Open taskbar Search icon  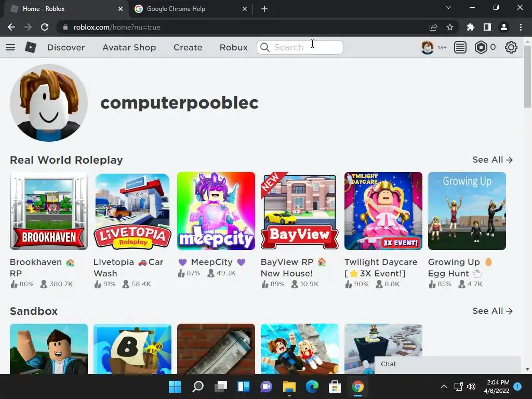(198, 387)
